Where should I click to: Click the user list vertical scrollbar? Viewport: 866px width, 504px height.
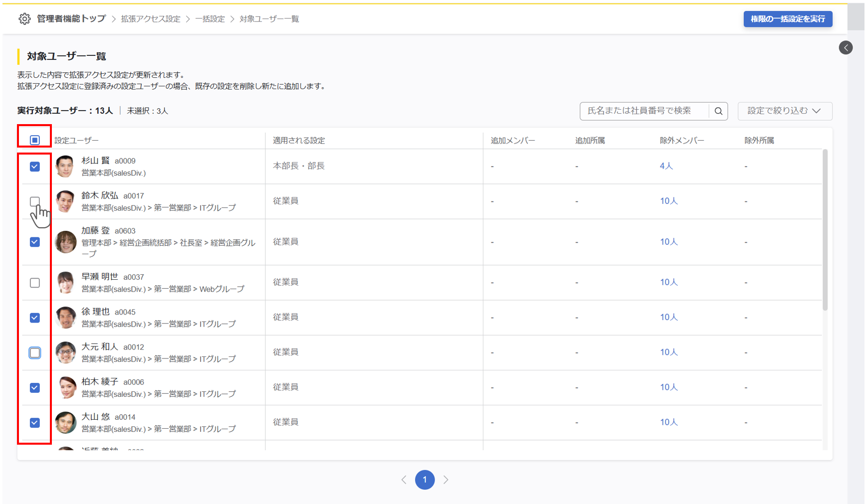click(x=825, y=229)
